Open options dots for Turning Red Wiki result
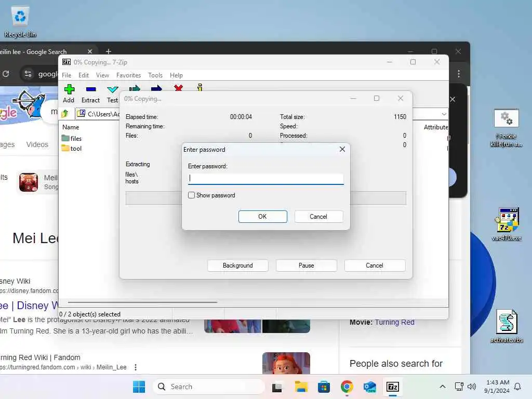 coord(136,367)
